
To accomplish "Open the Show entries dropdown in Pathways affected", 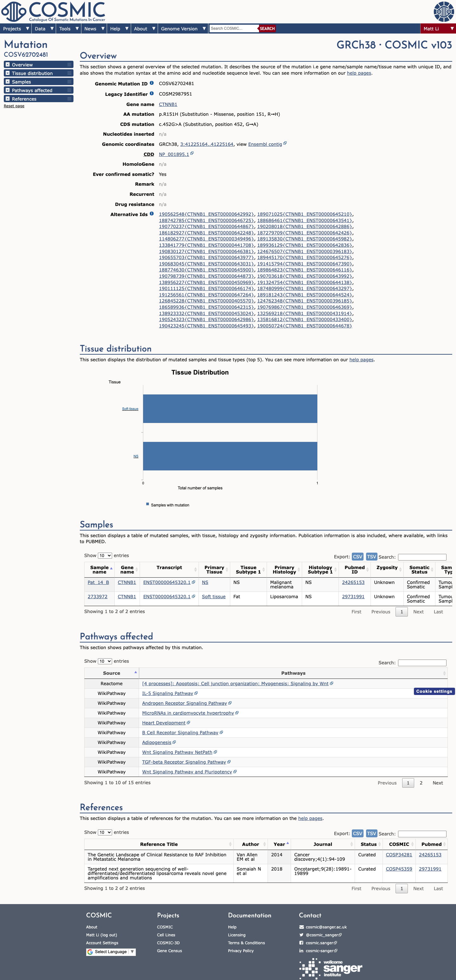I will [105, 661].
